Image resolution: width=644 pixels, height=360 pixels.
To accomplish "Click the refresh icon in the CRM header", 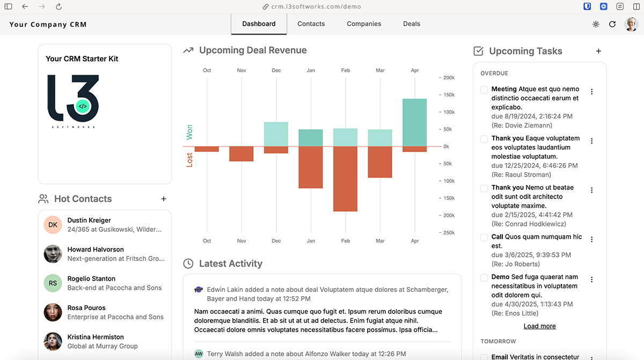I will [612, 24].
